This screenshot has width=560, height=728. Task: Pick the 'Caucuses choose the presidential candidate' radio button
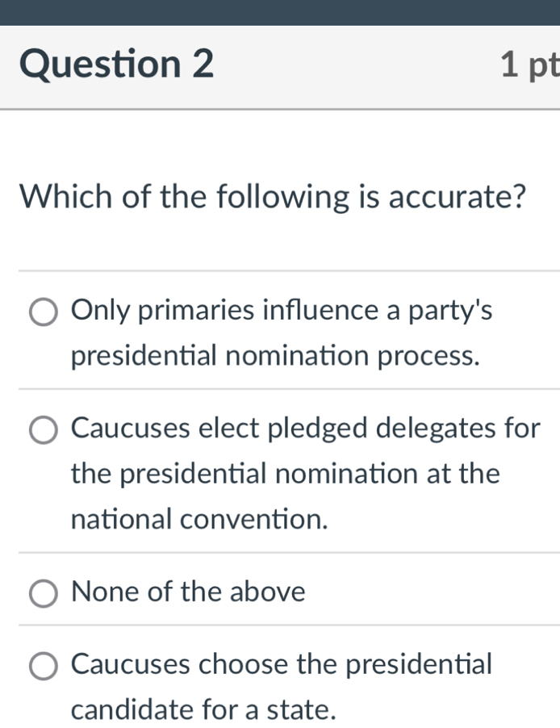coord(44,666)
